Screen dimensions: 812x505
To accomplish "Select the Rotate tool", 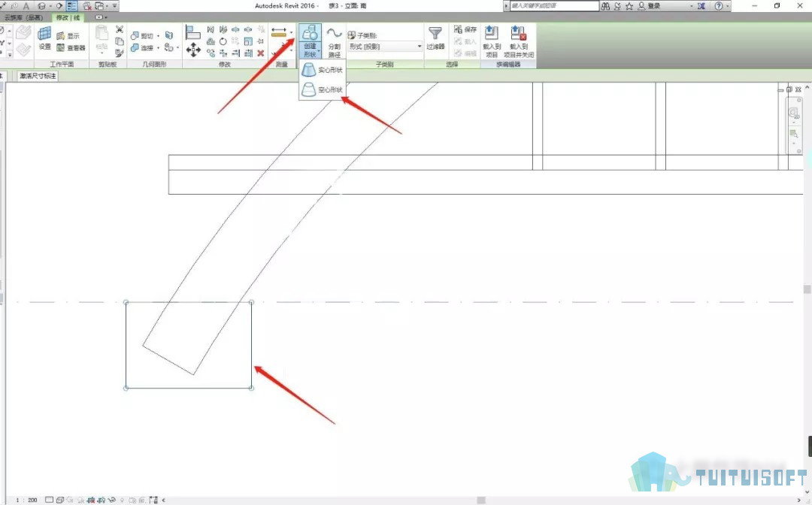I will click(x=223, y=41).
